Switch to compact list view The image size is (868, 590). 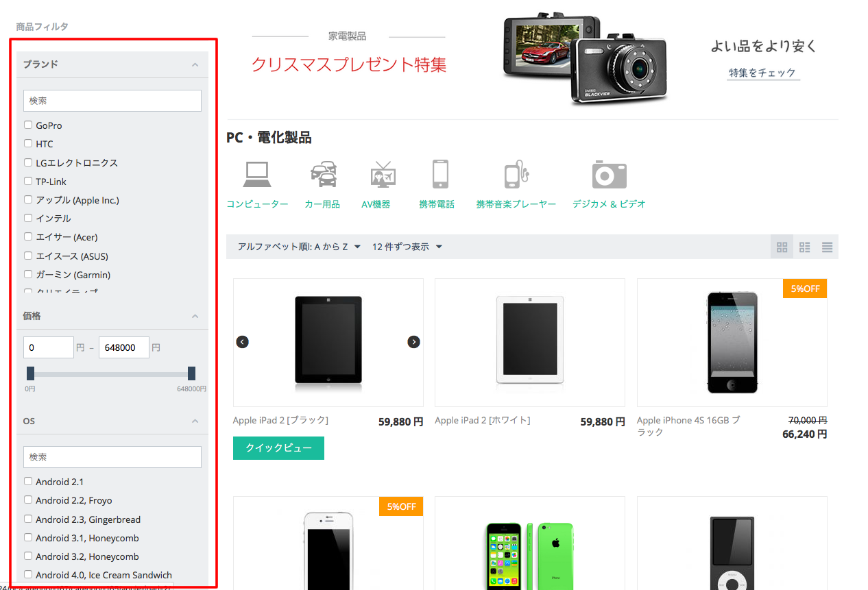[x=828, y=247]
